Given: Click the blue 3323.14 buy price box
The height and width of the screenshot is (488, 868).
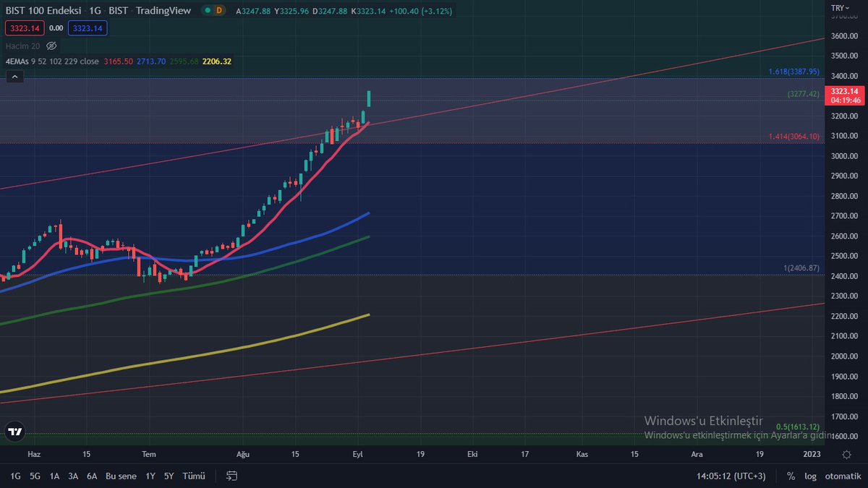Looking at the screenshot, I should pyautogui.click(x=88, y=28).
